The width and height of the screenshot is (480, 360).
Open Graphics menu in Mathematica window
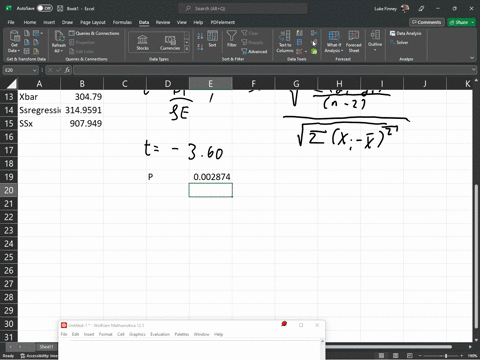click(137, 334)
